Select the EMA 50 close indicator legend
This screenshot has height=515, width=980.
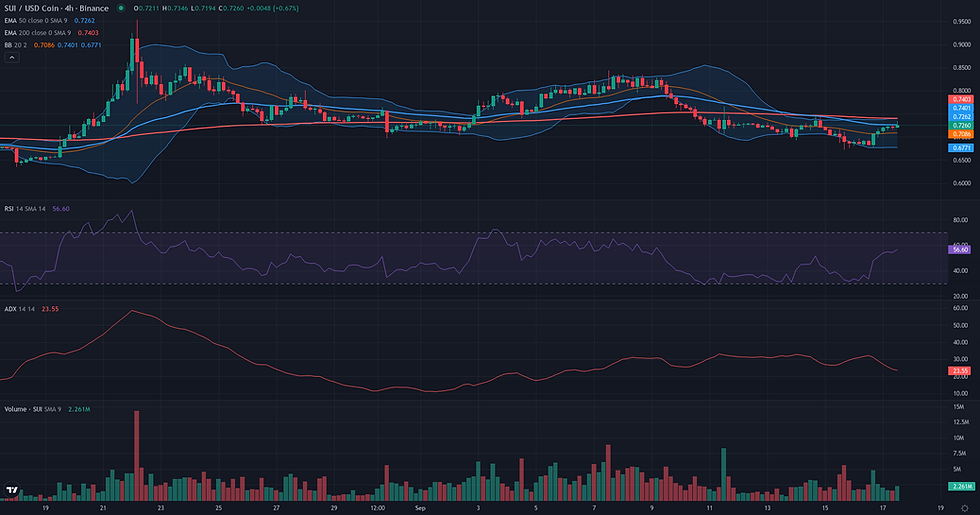36,21
